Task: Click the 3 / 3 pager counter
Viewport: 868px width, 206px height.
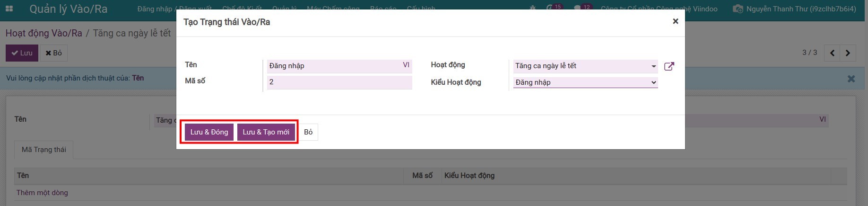Action: click(809, 53)
